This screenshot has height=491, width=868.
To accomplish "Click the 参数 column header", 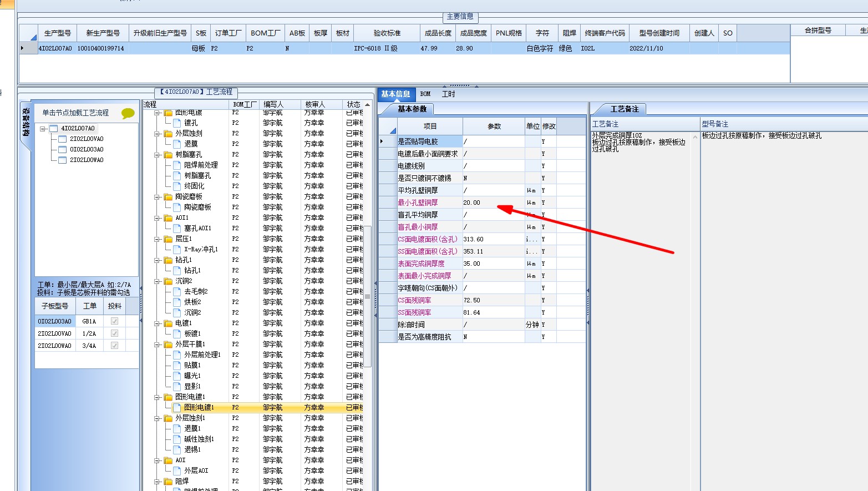I will pyautogui.click(x=494, y=126).
